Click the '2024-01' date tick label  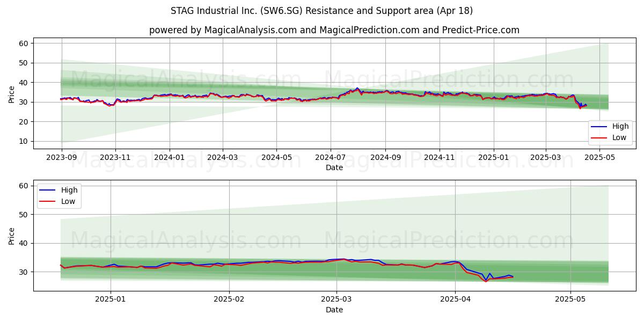pos(169,158)
